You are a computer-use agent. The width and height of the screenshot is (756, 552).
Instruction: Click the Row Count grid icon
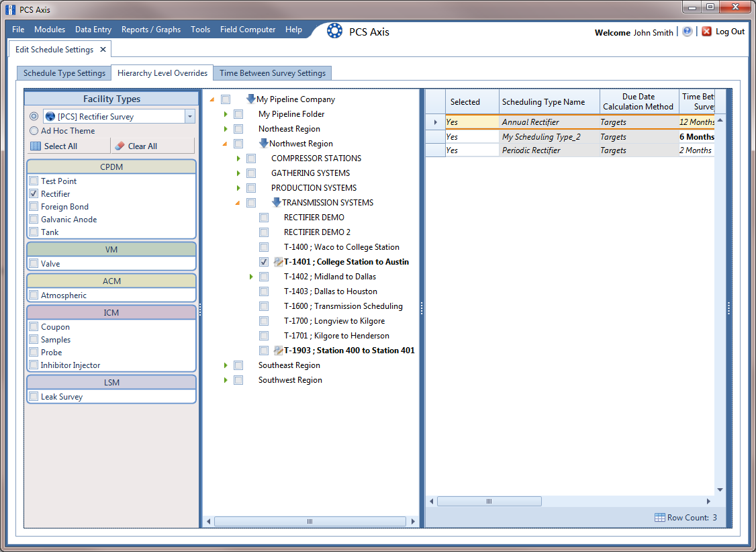(x=659, y=517)
